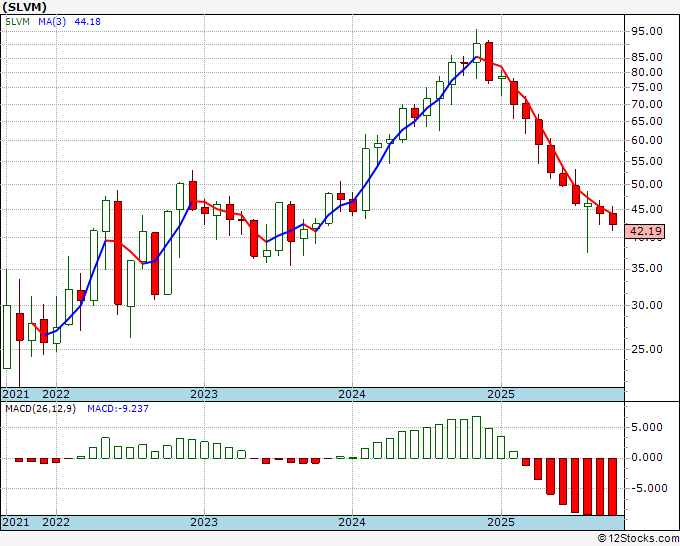Click the last red MACD histogram bar
Image resolution: width=680 pixels, height=546 pixels.
(613, 487)
